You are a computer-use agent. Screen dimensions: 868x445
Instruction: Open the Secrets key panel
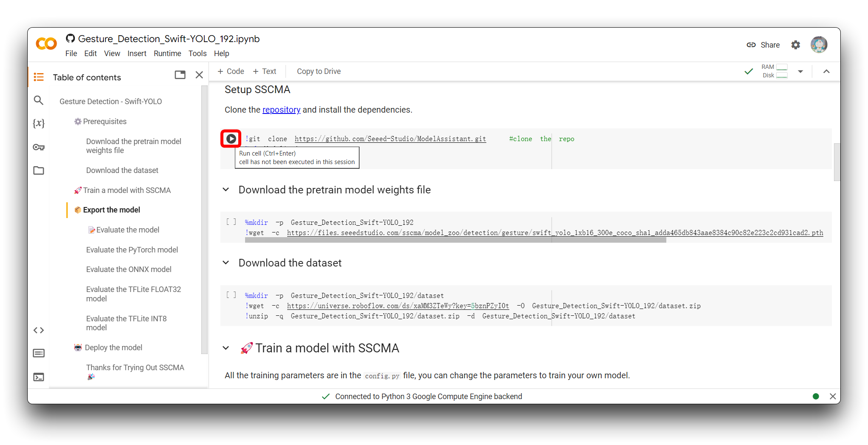[39, 147]
